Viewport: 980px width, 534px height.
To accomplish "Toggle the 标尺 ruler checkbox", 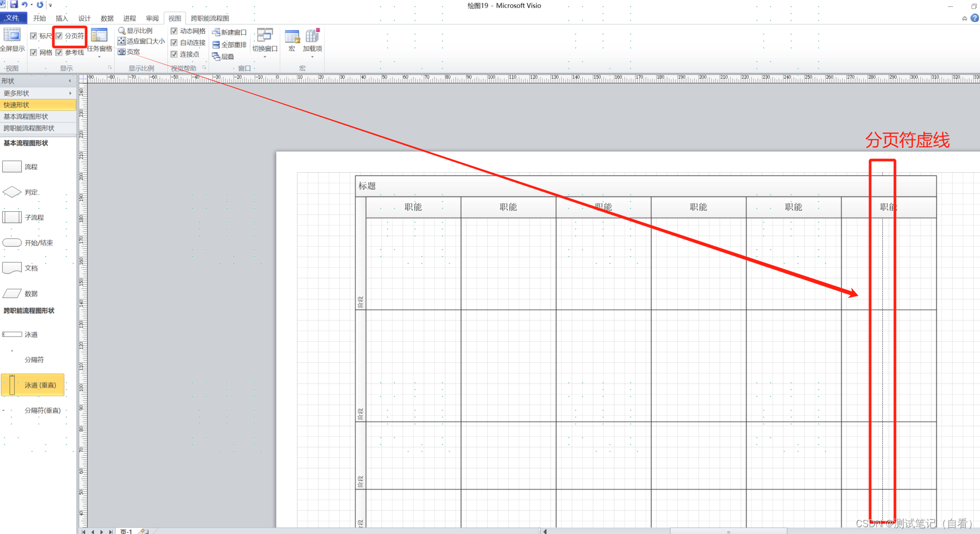I will click(33, 36).
